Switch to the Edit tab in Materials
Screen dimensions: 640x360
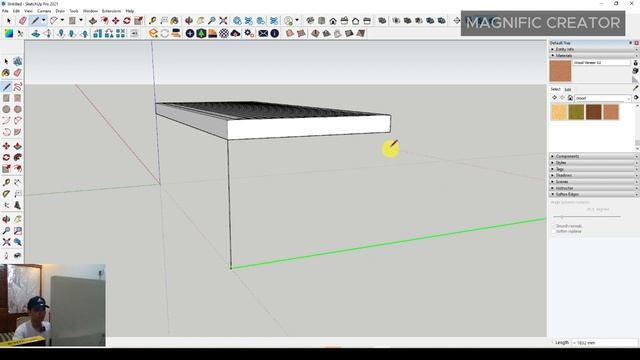(x=568, y=89)
